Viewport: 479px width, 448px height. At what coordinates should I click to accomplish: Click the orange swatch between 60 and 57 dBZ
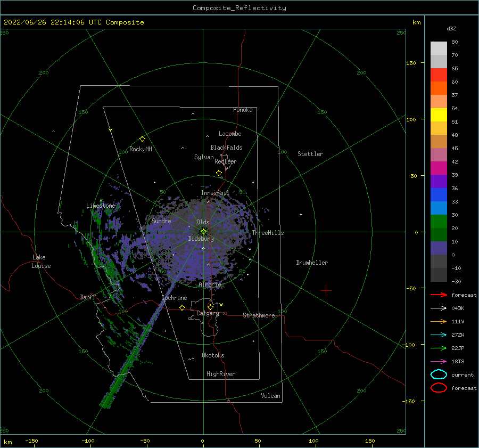[x=439, y=88]
